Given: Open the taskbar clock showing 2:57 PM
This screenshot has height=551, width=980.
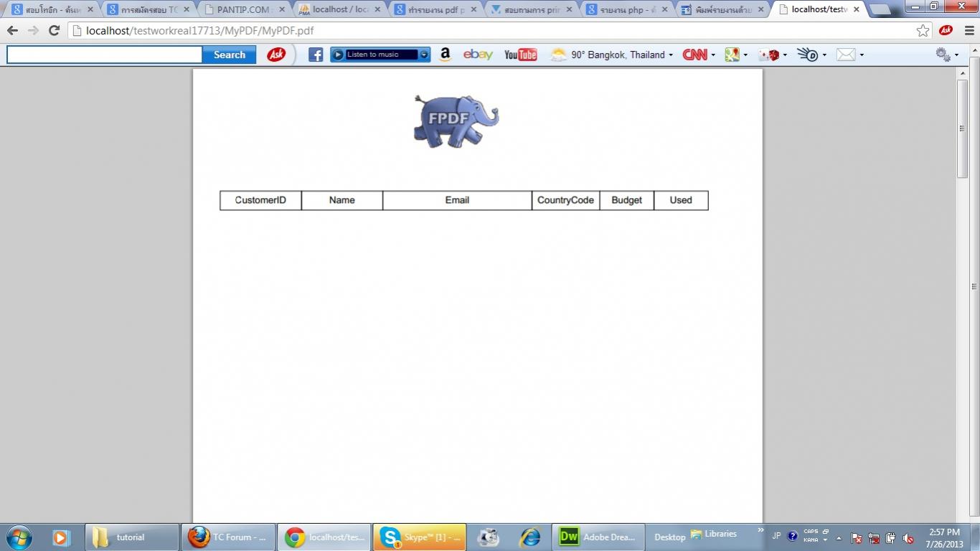Looking at the screenshot, I should tap(944, 537).
